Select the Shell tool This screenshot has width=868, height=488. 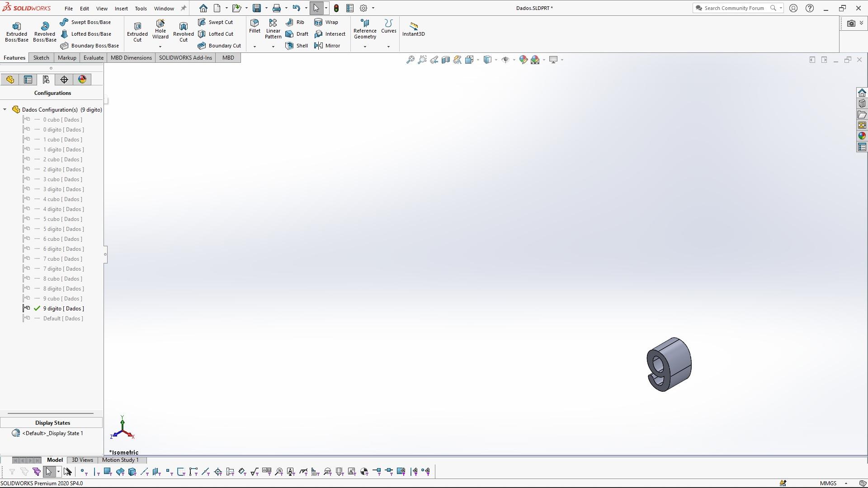click(297, 46)
